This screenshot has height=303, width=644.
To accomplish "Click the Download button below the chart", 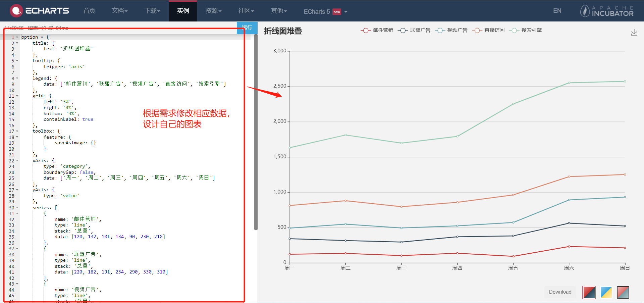I will (x=559, y=292).
